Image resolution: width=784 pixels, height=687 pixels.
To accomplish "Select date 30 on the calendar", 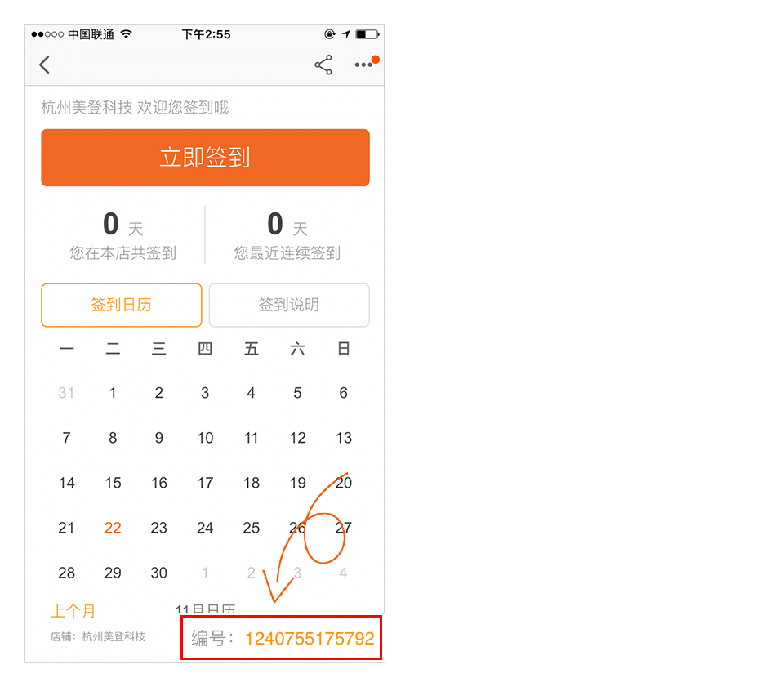I will pos(158,573).
